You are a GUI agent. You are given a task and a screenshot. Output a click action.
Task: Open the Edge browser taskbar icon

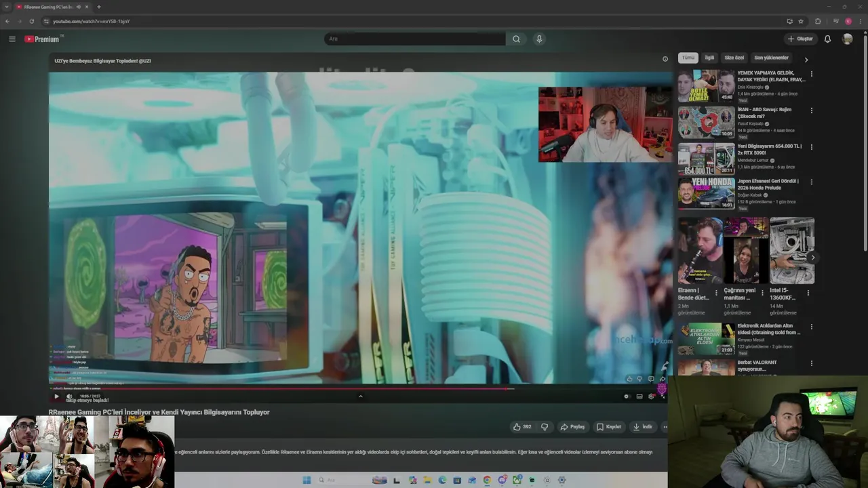pos(442,480)
